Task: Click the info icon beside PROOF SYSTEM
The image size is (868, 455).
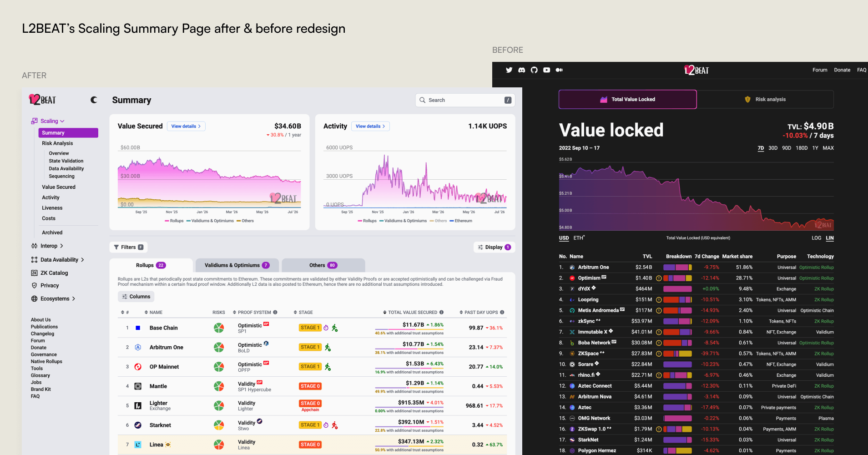Action: coord(275,312)
